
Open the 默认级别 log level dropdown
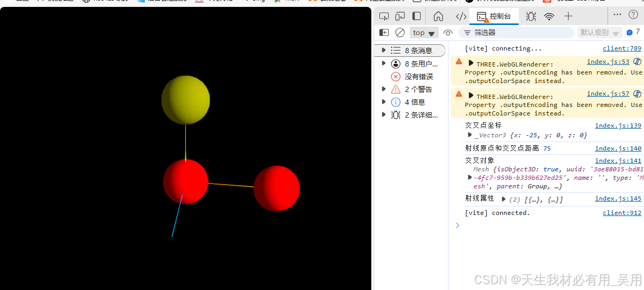click(x=600, y=32)
